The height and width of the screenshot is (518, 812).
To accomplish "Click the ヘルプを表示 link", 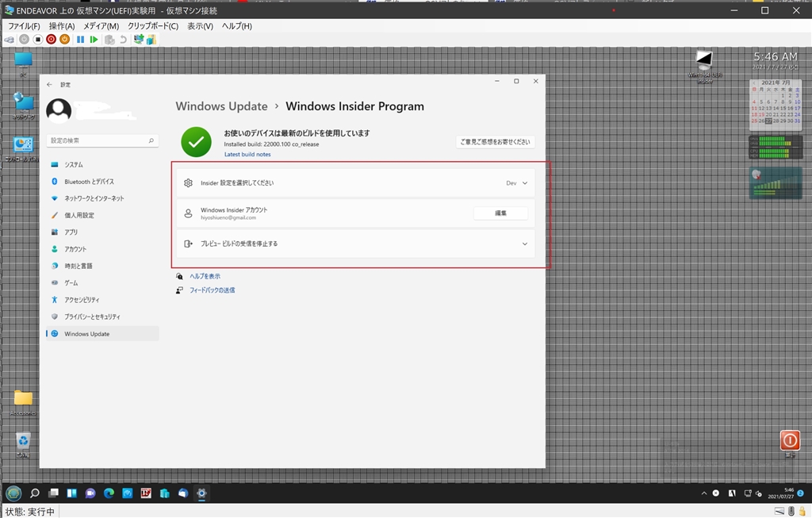I will pos(205,277).
